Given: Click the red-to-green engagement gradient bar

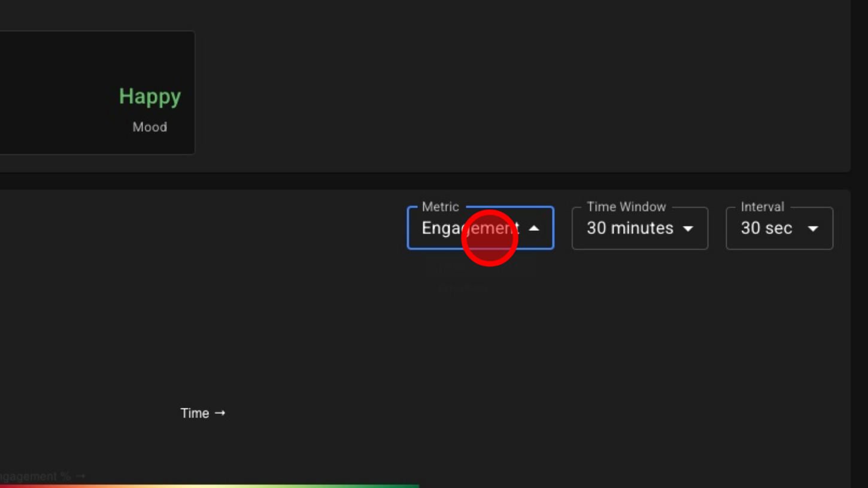Looking at the screenshot, I should (210, 486).
